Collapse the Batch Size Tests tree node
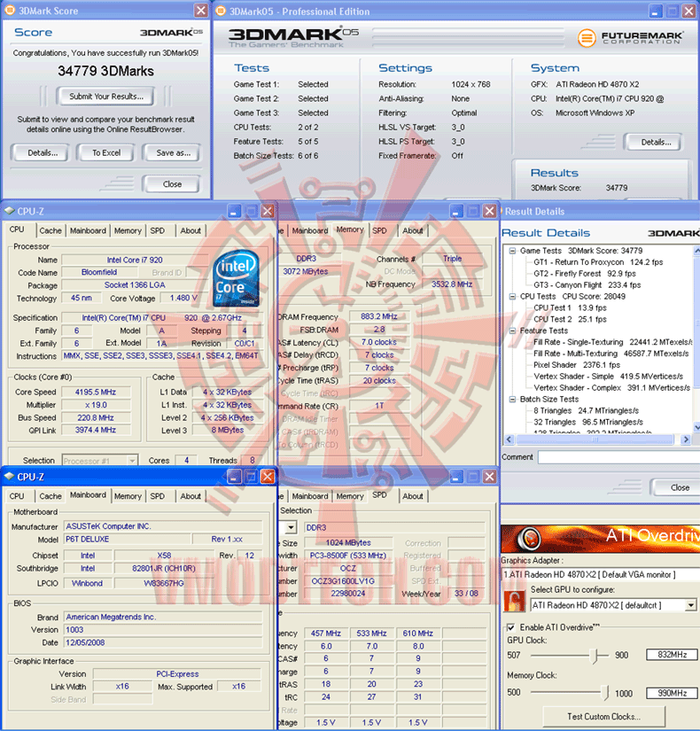The height and width of the screenshot is (731, 700). [x=512, y=400]
